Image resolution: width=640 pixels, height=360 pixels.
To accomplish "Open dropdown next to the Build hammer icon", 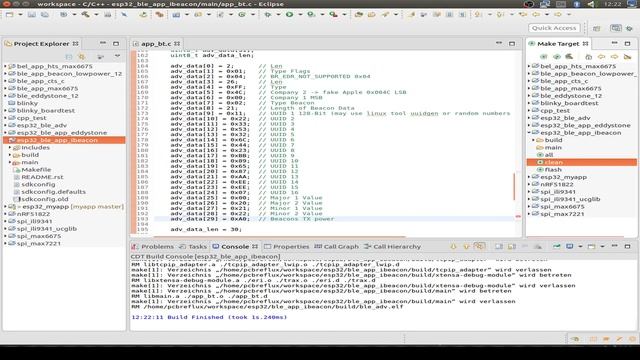I will [x=96, y=15].
